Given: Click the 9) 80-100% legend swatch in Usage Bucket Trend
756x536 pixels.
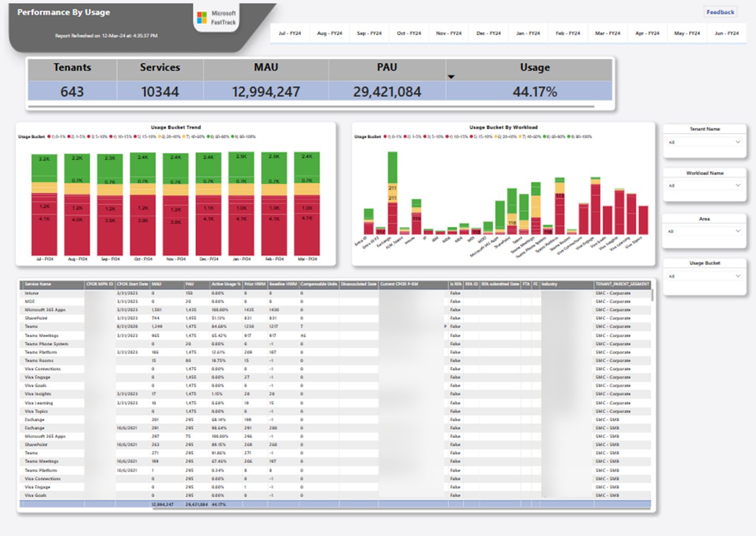Looking at the screenshot, I should 233,137.
